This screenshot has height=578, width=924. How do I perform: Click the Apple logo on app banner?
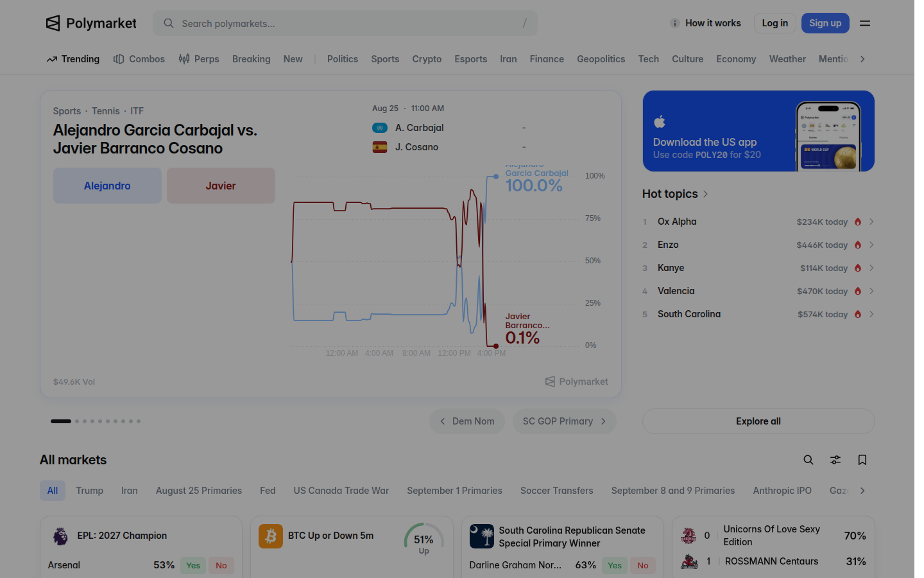660,121
